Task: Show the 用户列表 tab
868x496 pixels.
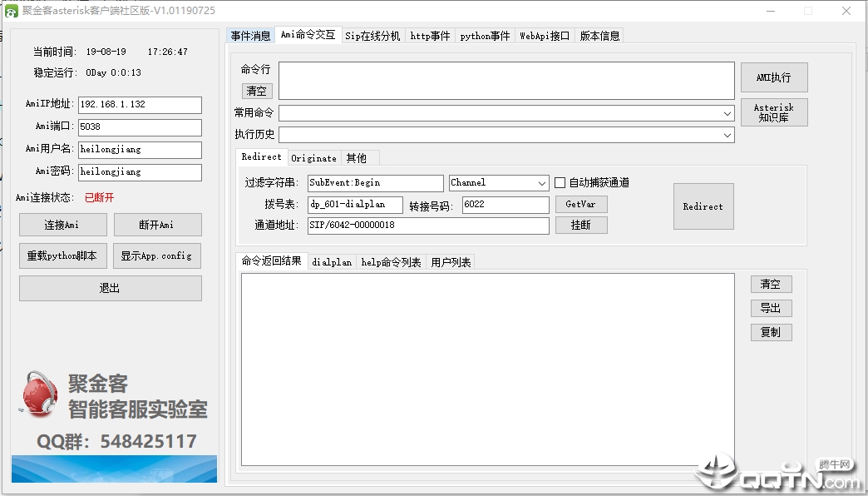Action: (x=451, y=263)
